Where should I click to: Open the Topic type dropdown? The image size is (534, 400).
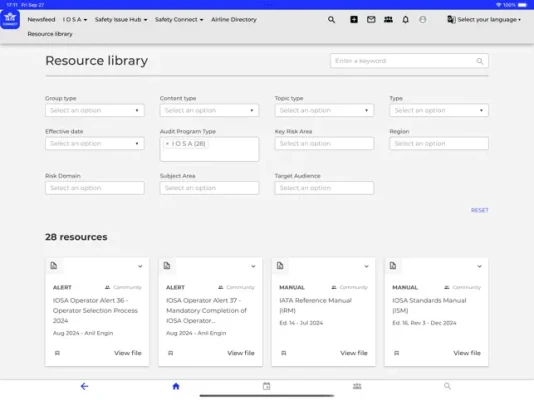coord(324,110)
